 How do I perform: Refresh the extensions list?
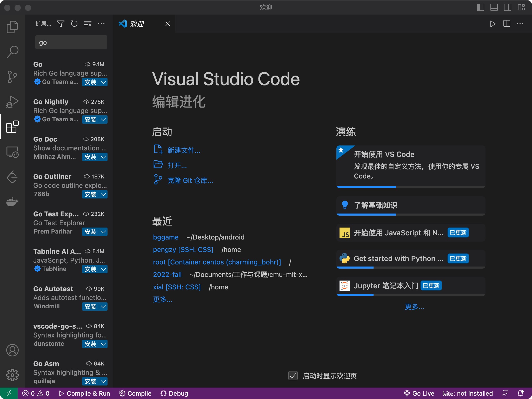tap(74, 24)
